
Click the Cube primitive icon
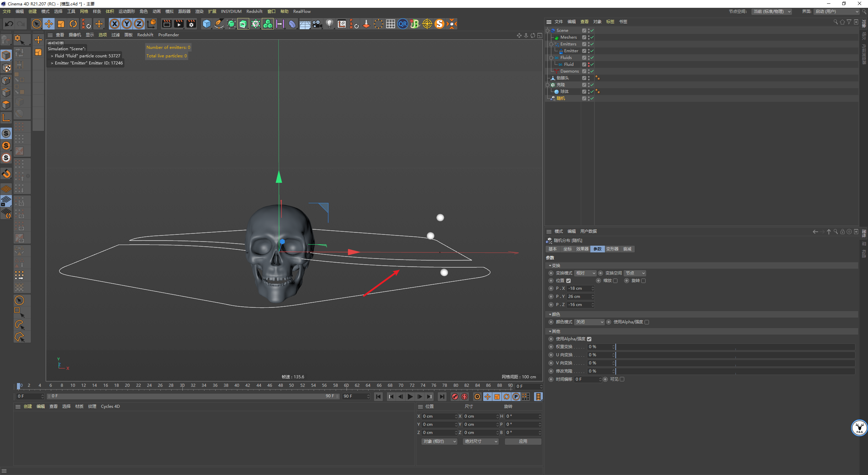206,24
